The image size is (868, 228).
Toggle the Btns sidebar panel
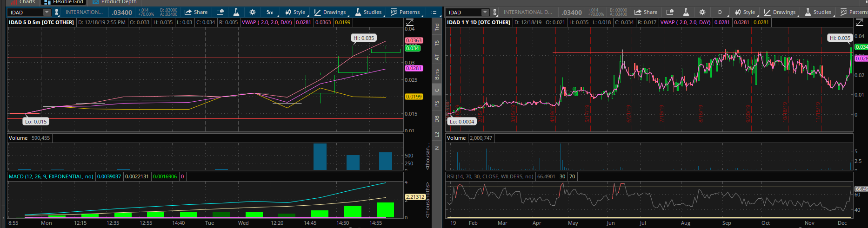437,74
